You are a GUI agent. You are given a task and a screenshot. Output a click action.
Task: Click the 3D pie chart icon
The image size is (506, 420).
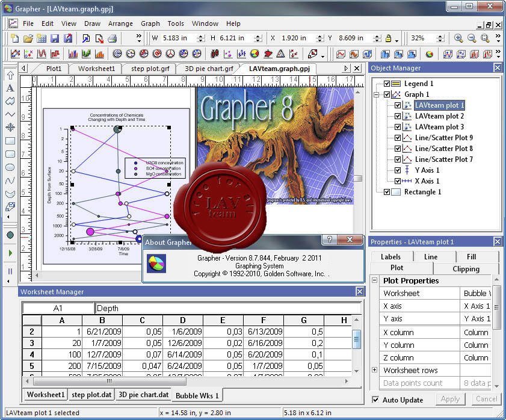(x=429, y=54)
